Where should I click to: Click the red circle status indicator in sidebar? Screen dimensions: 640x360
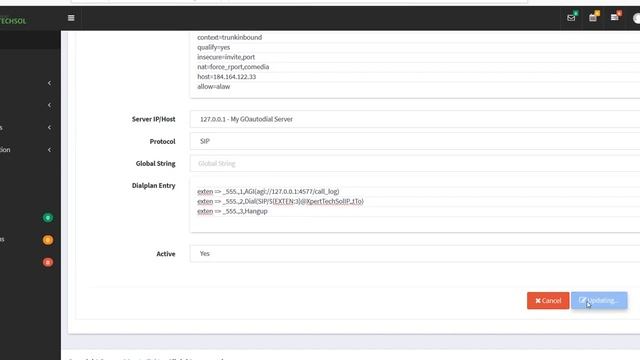[x=48, y=262]
